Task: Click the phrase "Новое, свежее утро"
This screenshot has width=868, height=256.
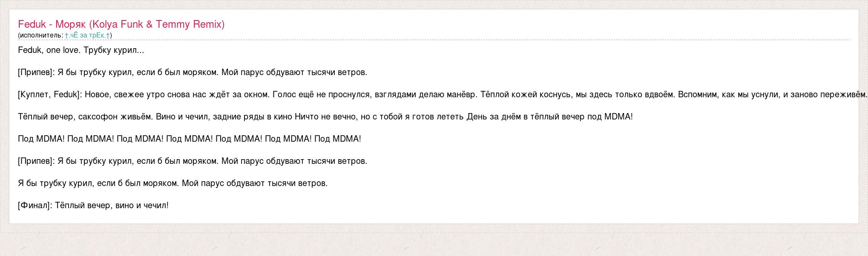Action: click(x=121, y=95)
